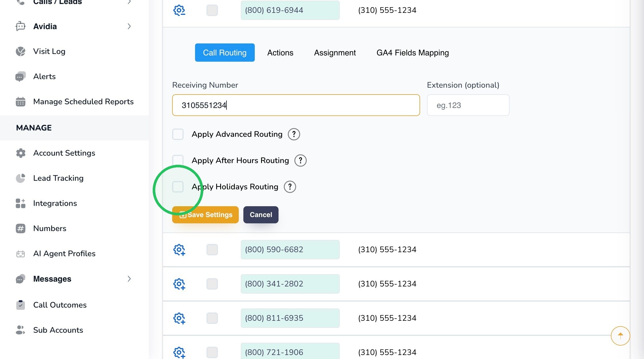Click the Numbers hash icon
Viewport: 644px width, 359px height.
[21, 228]
